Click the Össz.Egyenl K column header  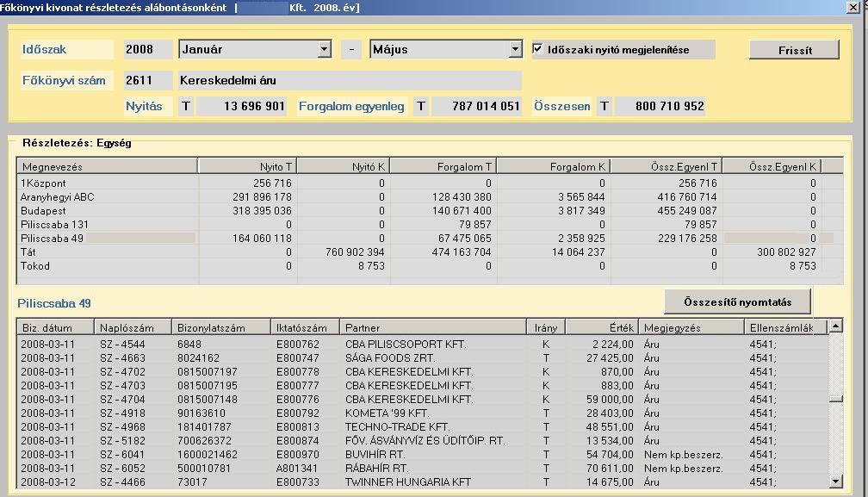772,166
